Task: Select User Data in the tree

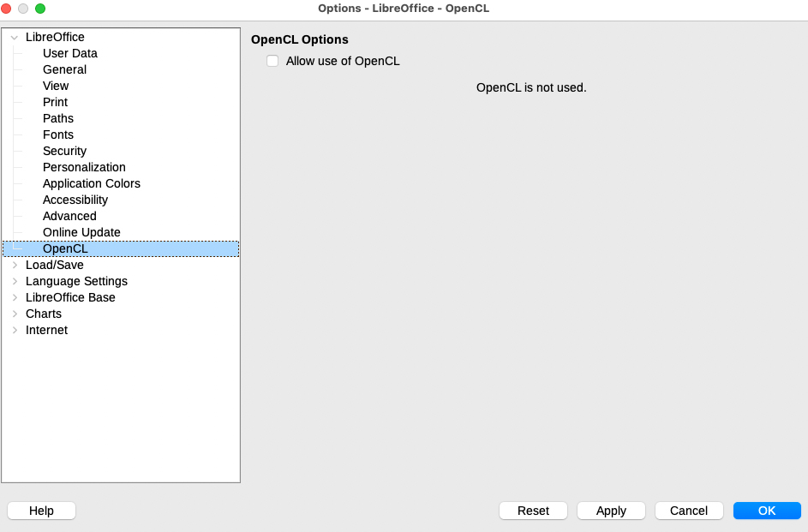Action: click(70, 54)
